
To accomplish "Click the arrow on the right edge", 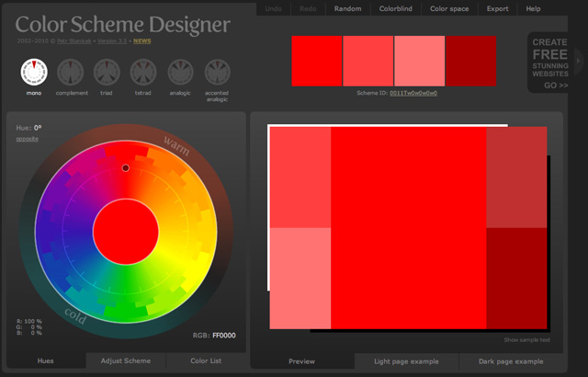I will point(579,58).
